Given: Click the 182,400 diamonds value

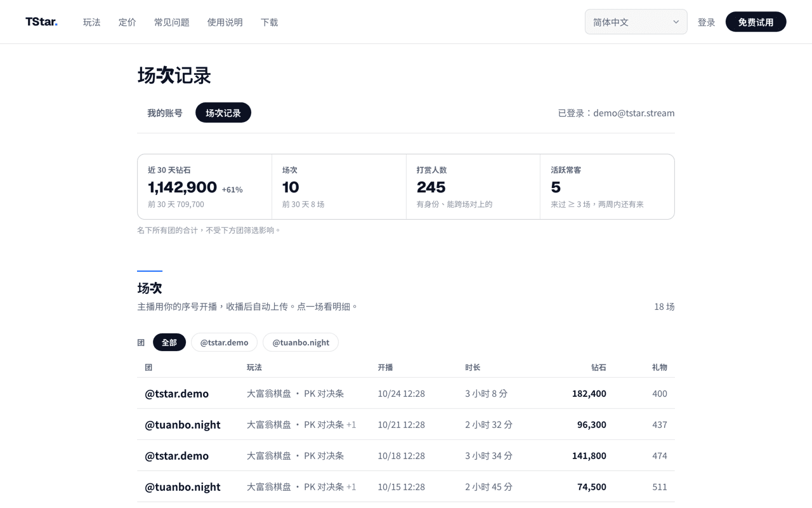Looking at the screenshot, I should point(589,393).
